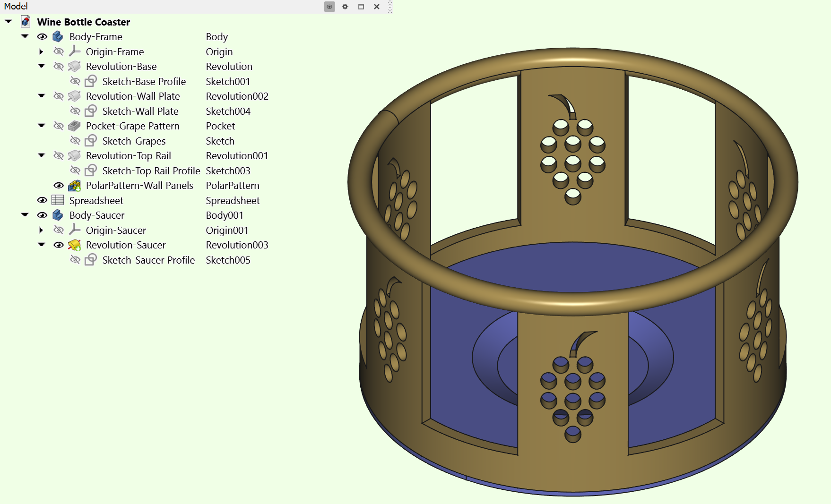The width and height of the screenshot is (831, 504).
Task: Open Model panel settings gear
Action: click(x=345, y=7)
